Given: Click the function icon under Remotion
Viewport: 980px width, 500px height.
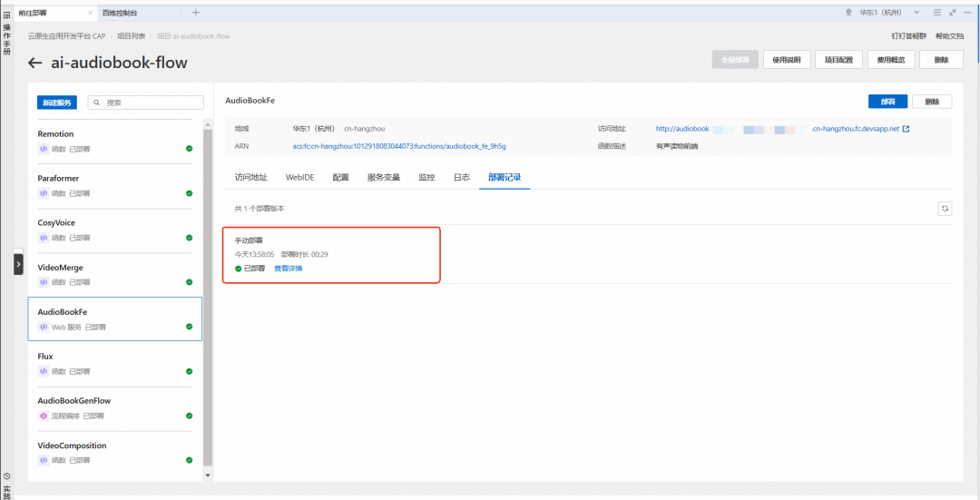Looking at the screenshot, I should click(44, 149).
